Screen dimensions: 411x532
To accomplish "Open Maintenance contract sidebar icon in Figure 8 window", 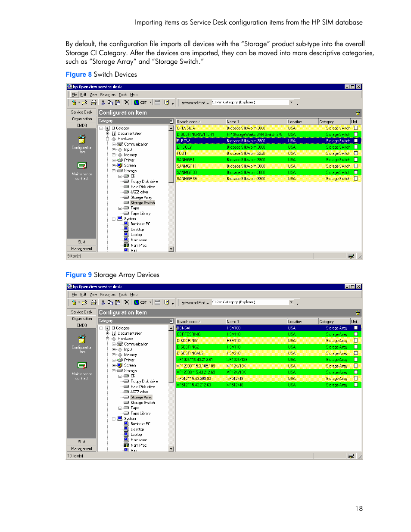I will pyautogui.click(x=82, y=166).
